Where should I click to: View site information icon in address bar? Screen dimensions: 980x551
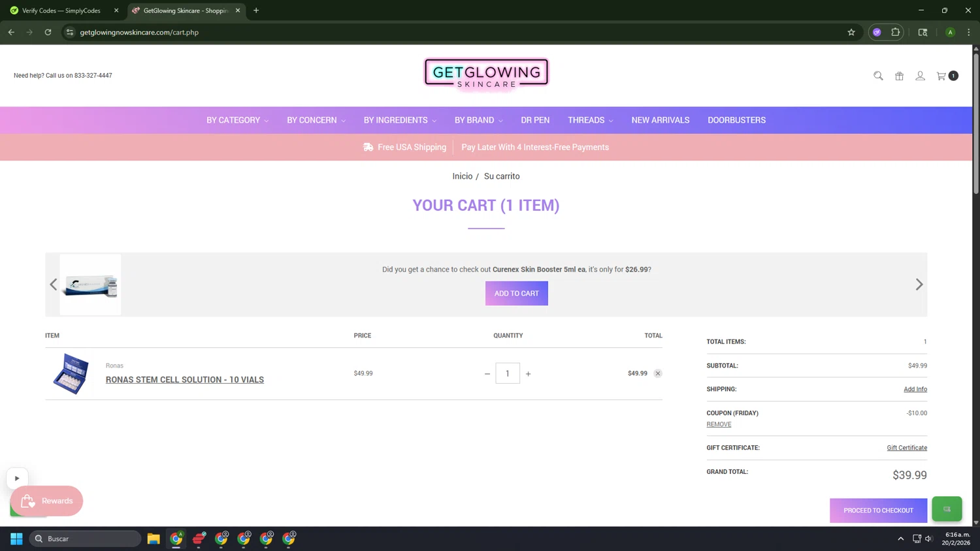pyautogui.click(x=70, y=32)
